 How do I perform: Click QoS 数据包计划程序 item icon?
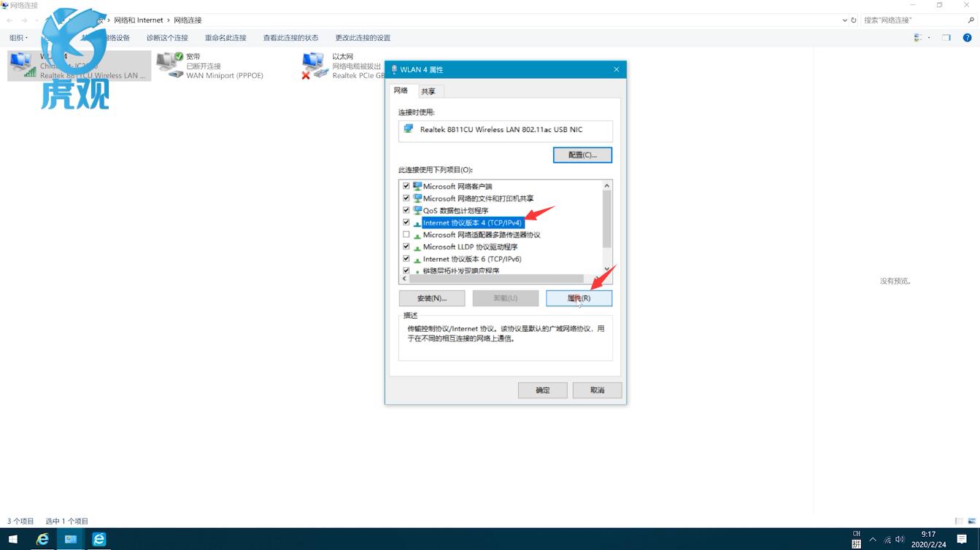pyautogui.click(x=417, y=210)
